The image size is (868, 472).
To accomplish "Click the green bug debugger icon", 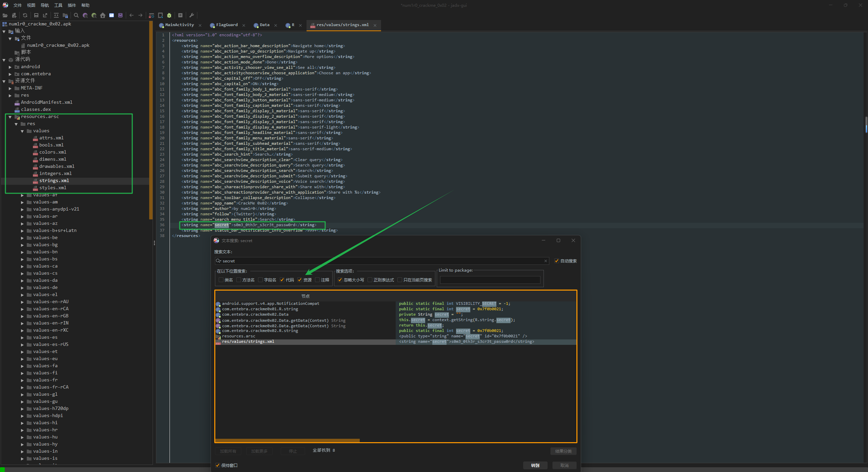I will point(169,15).
